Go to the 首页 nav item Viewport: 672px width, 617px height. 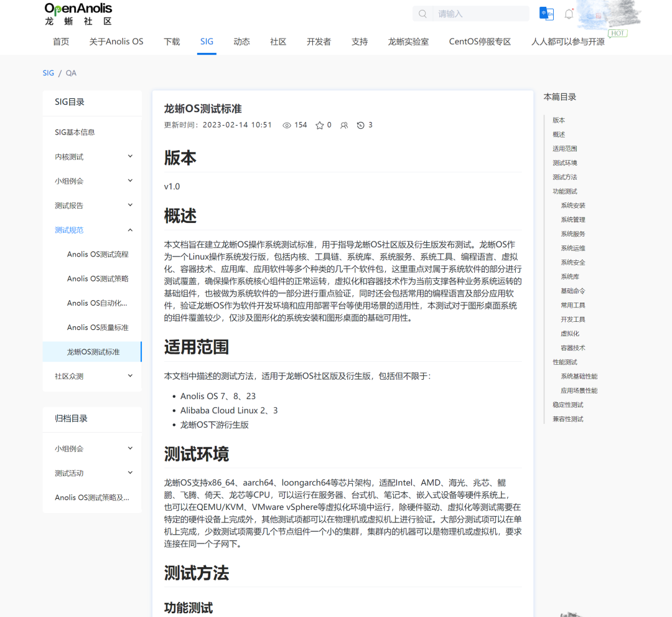click(61, 42)
